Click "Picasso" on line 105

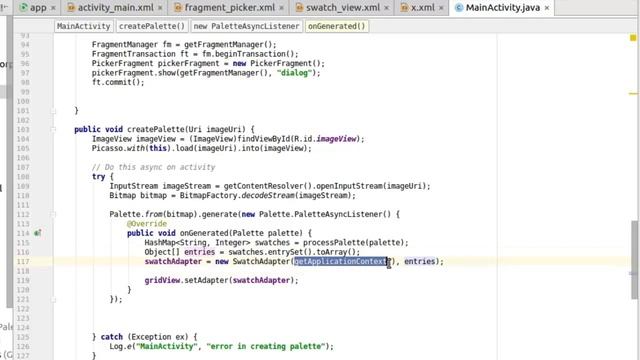(107, 148)
